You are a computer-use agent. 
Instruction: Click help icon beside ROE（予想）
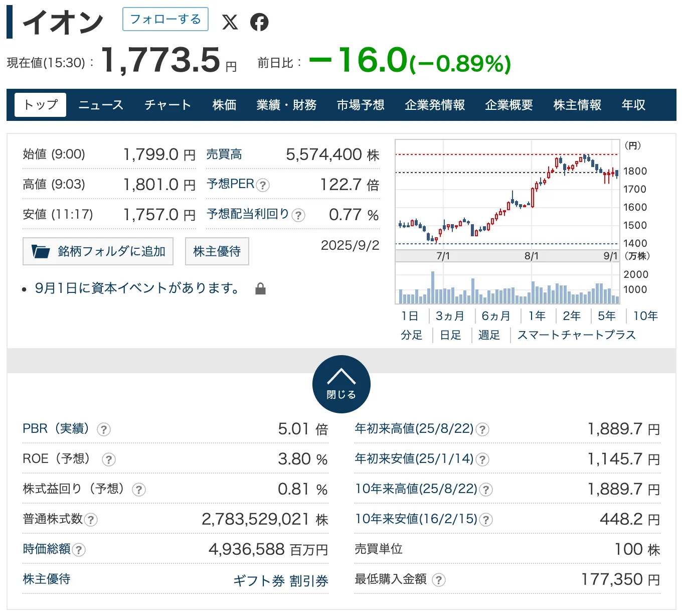pyautogui.click(x=109, y=459)
